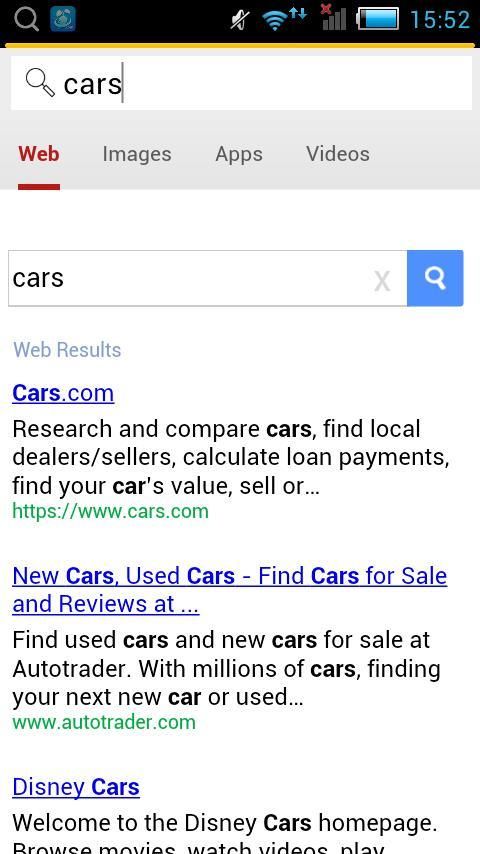Open the Cars.com result link
The image size is (480, 854).
click(63, 393)
